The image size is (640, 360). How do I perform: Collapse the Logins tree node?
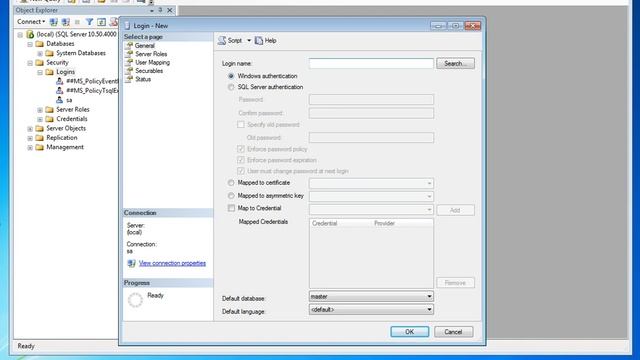click(40, 72)
